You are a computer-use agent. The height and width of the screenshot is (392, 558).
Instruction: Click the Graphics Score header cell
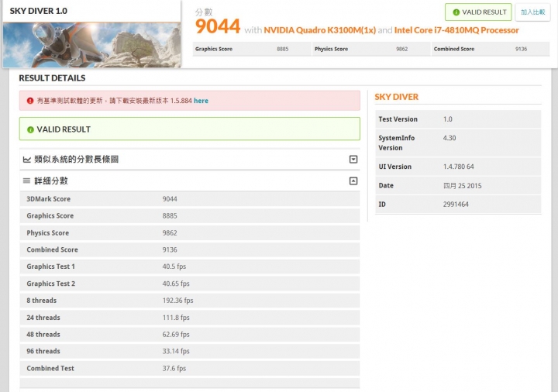pyautogui.click(x=252, y=49)
